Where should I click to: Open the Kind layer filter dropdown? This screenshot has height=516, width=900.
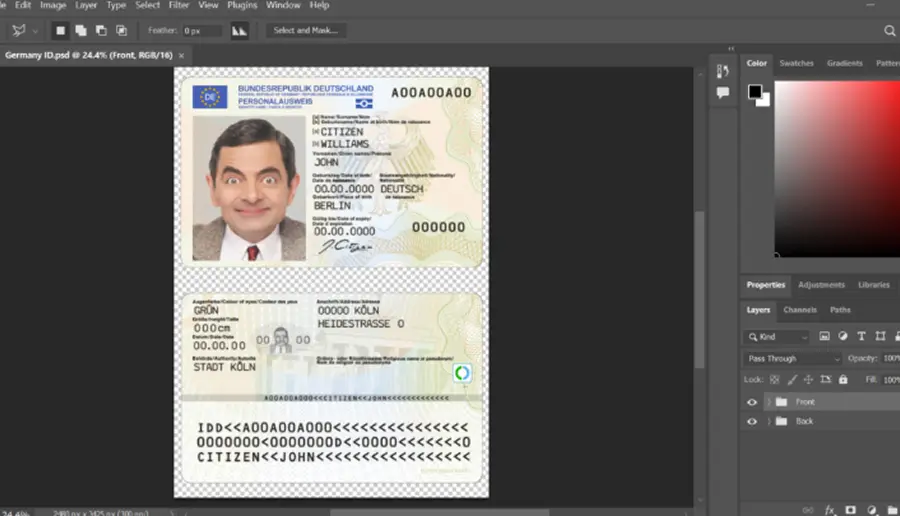point(777,337)
